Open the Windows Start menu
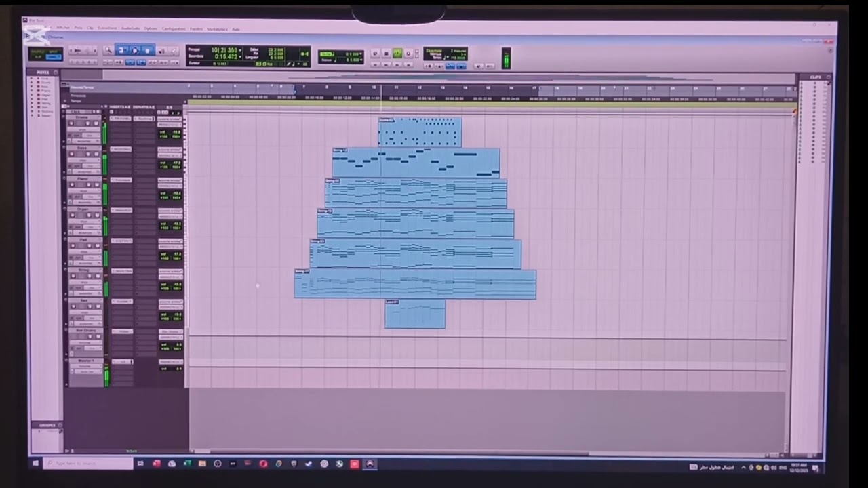The image size is (868, 488). pos(35,464)
